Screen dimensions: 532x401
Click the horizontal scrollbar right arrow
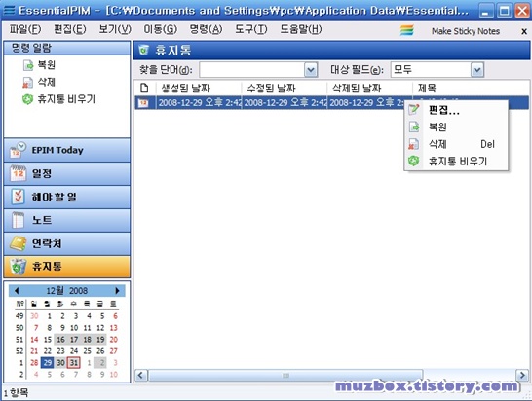coord(522,376)
